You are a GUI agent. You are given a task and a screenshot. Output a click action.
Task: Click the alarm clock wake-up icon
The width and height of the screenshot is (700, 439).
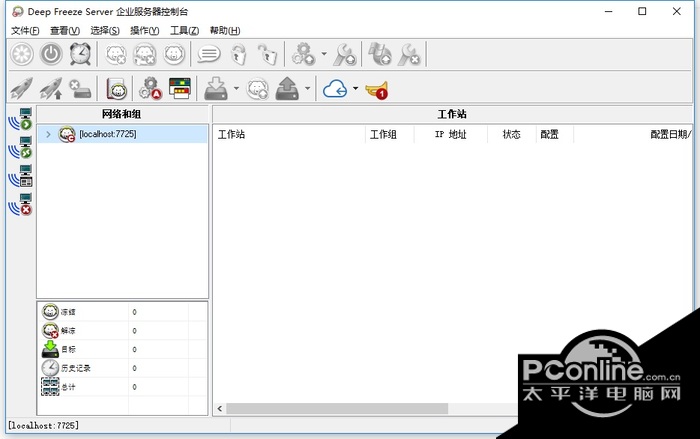tap(80, 54)
